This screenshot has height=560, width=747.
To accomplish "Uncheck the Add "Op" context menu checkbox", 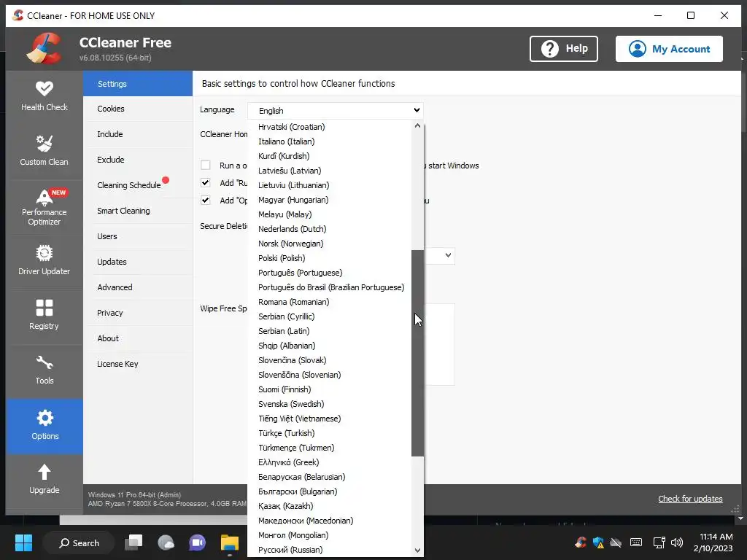I will coord(205,200).
